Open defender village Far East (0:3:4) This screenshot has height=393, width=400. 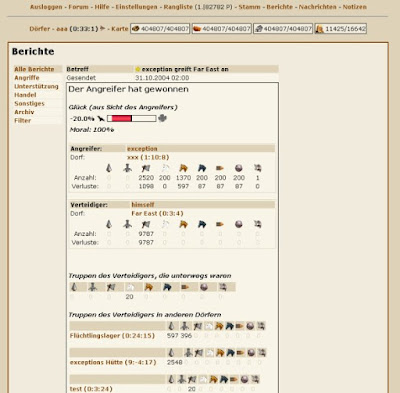point(157,213)
